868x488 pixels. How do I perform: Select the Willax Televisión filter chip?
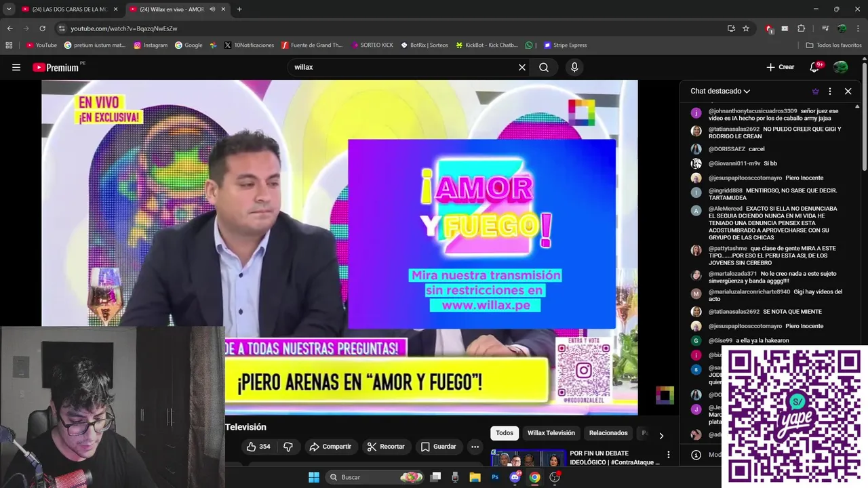coord(551,433)
